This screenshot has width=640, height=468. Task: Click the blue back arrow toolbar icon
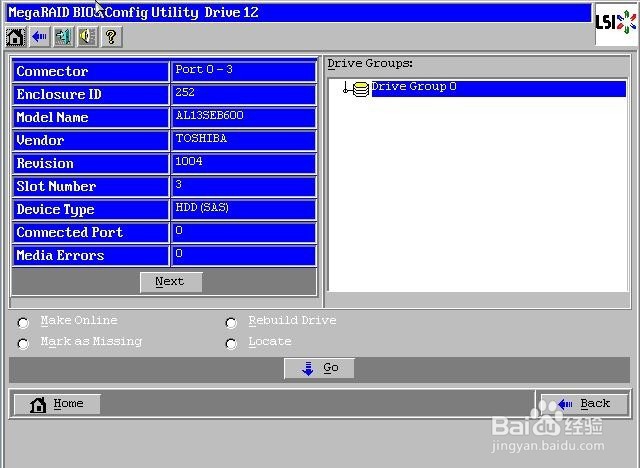tap(40, 37)
